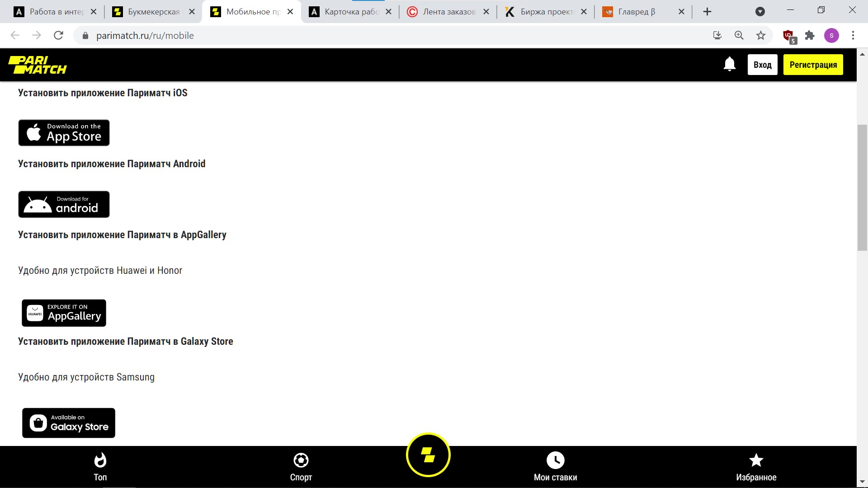
Task: Close the Работа в интер tab
Action: tap(94, 12)
